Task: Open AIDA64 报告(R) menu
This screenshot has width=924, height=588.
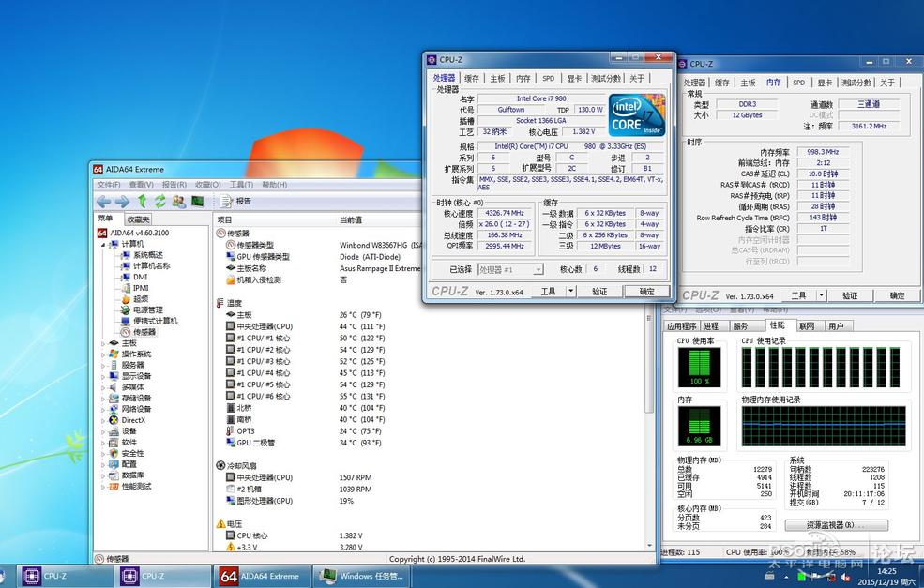Action: click(x=174, y=185)
